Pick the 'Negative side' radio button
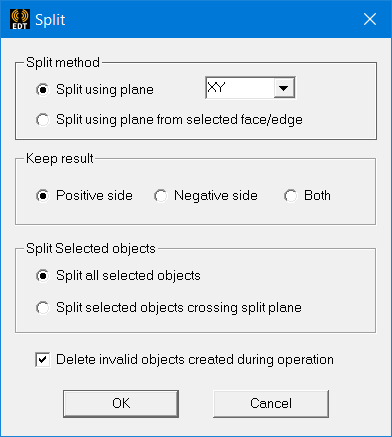This screenshot has height=437, width=392. 161,196
